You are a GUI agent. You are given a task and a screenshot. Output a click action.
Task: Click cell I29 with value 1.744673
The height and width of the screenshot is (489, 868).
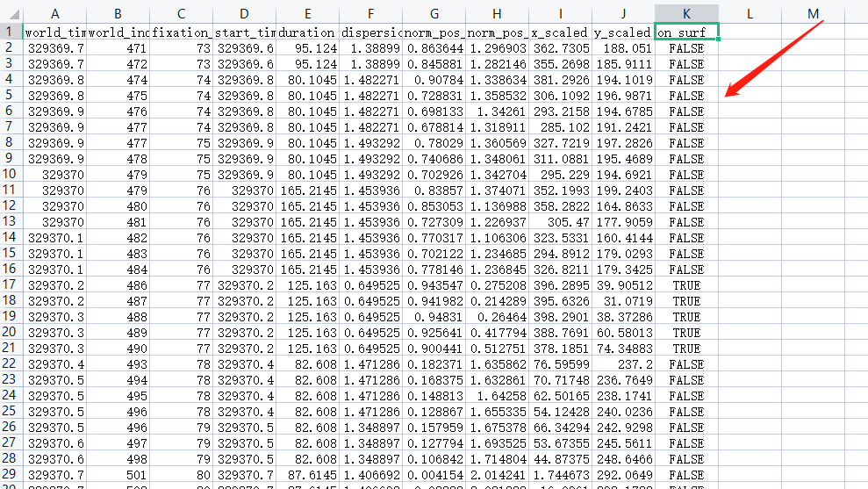(x=560, y=475)
